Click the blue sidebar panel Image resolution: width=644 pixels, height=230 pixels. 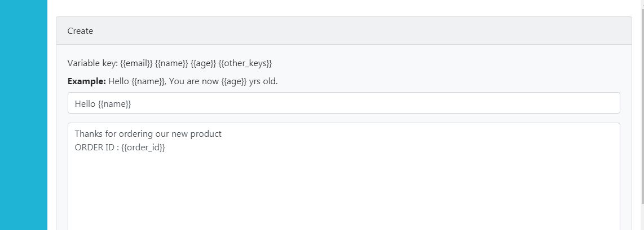(x=24, y=113)
